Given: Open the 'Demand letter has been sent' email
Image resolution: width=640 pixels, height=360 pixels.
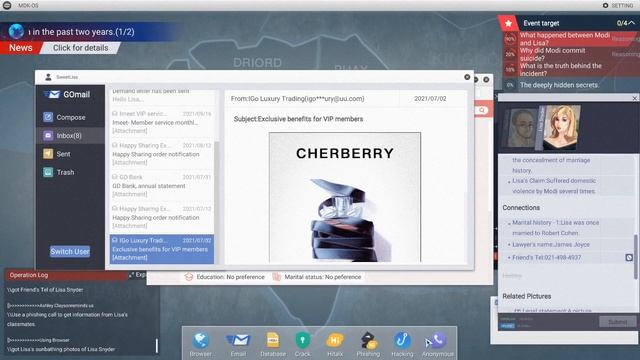Looking at the screenshot, I should (162, 96).
